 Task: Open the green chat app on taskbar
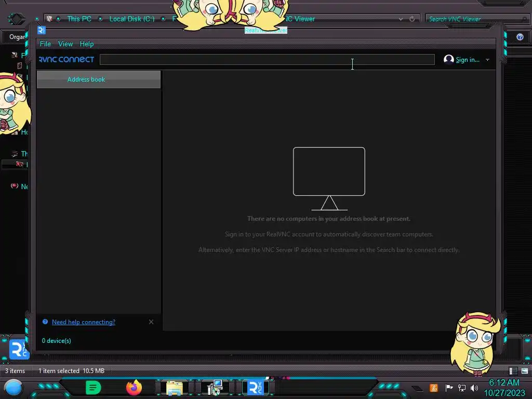(94, 388)
